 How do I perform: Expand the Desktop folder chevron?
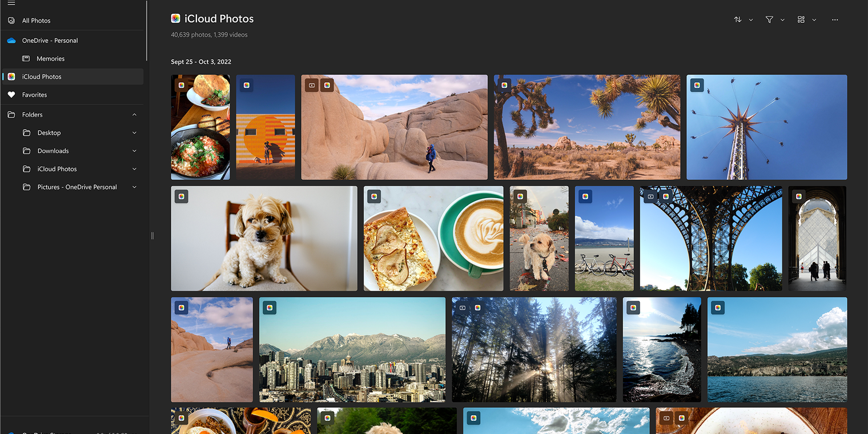pyautogui.click(x=135, y=133)
